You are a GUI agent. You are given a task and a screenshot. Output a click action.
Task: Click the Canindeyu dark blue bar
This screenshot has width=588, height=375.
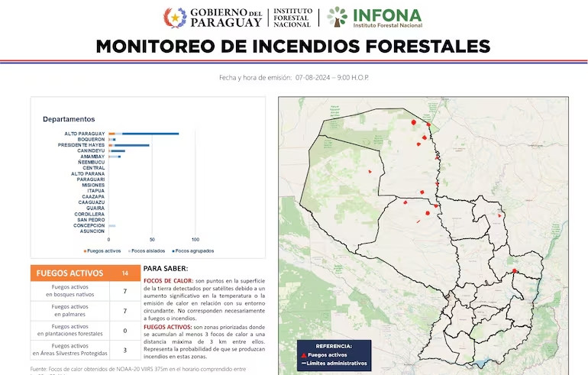click(118, 150)
